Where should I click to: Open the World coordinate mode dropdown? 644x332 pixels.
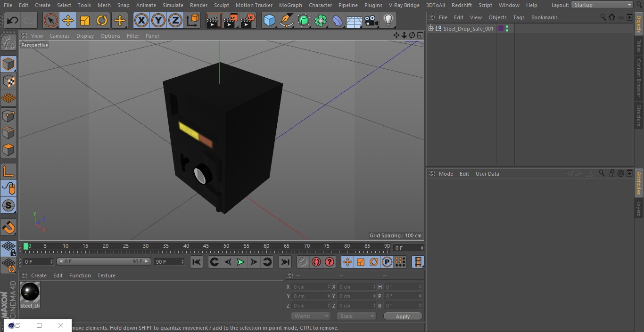pyautogui.click(x=311, y=316)
